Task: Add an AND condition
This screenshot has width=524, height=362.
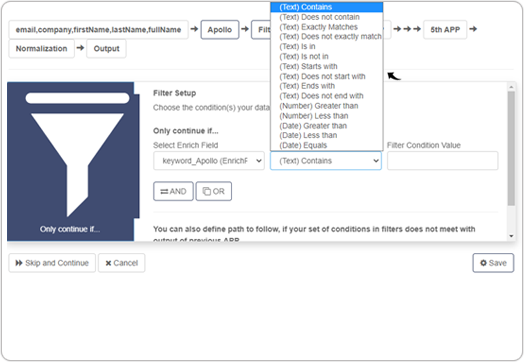Action: coord(173,191)
